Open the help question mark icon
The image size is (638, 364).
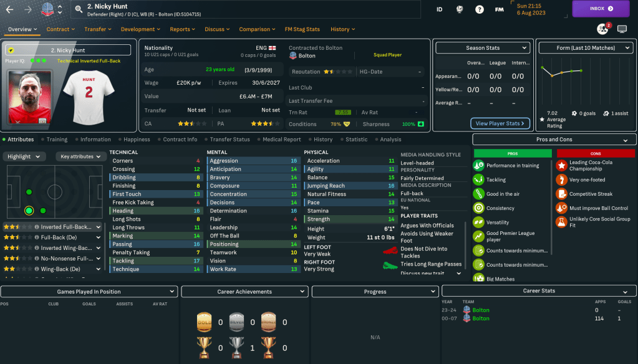tap(479, 9)
